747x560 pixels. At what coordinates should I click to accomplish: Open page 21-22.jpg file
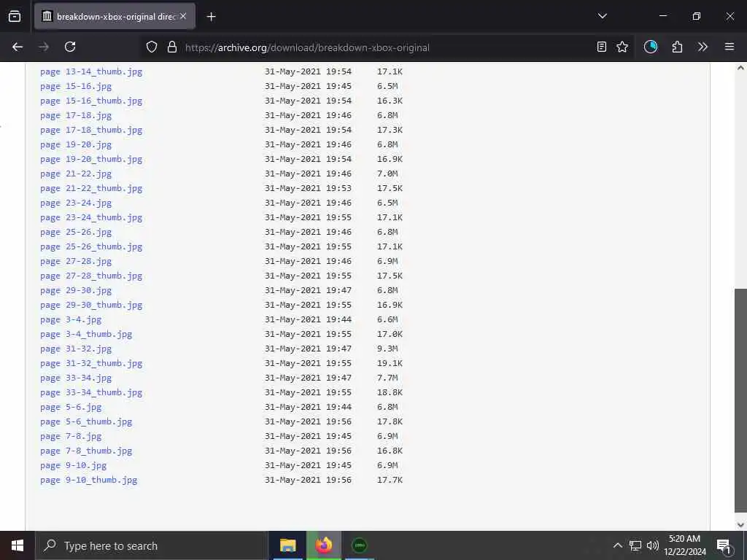click(76, 174)
